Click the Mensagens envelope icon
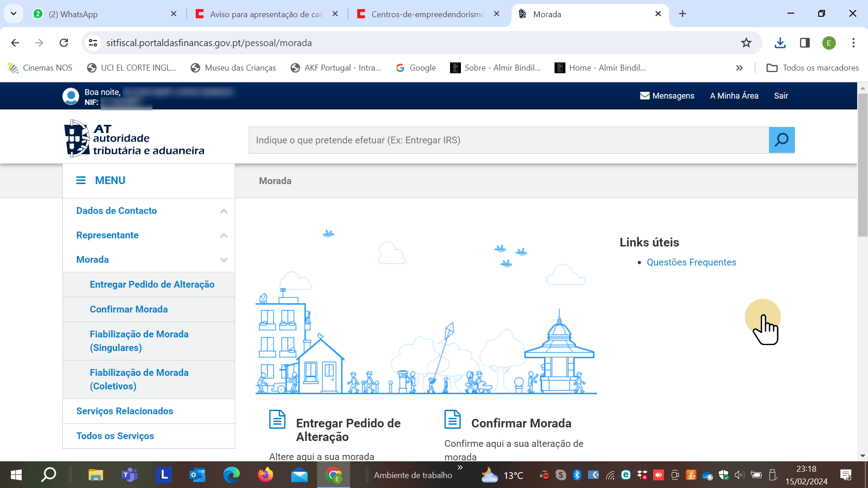868x488 pixels. [x=645, y=96]
